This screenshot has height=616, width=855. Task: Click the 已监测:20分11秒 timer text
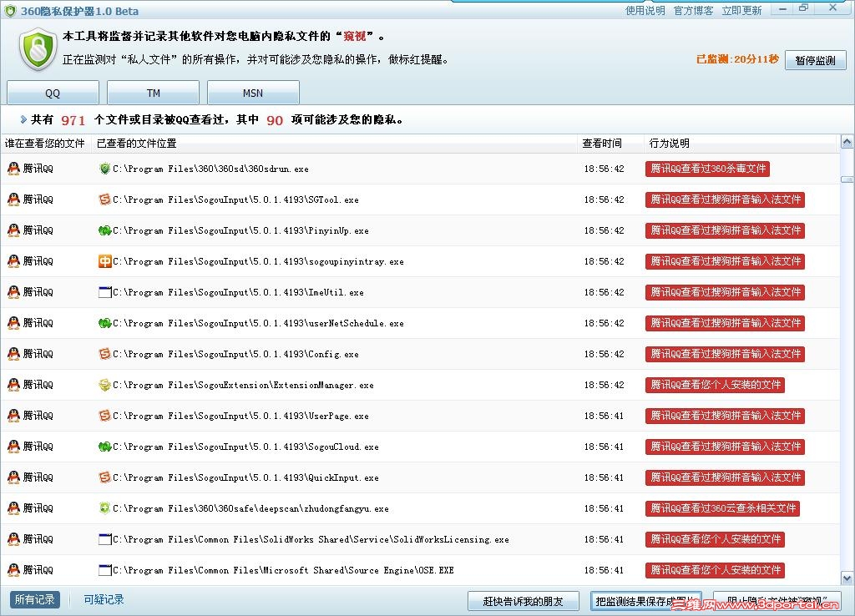click(737, 59)
